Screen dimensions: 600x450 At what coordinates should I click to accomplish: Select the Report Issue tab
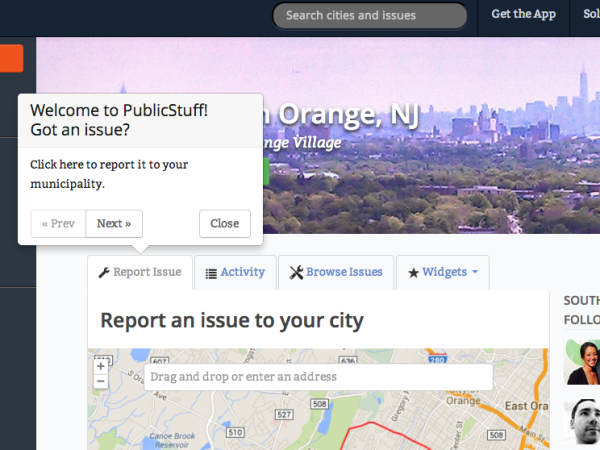tap(140, 272)
